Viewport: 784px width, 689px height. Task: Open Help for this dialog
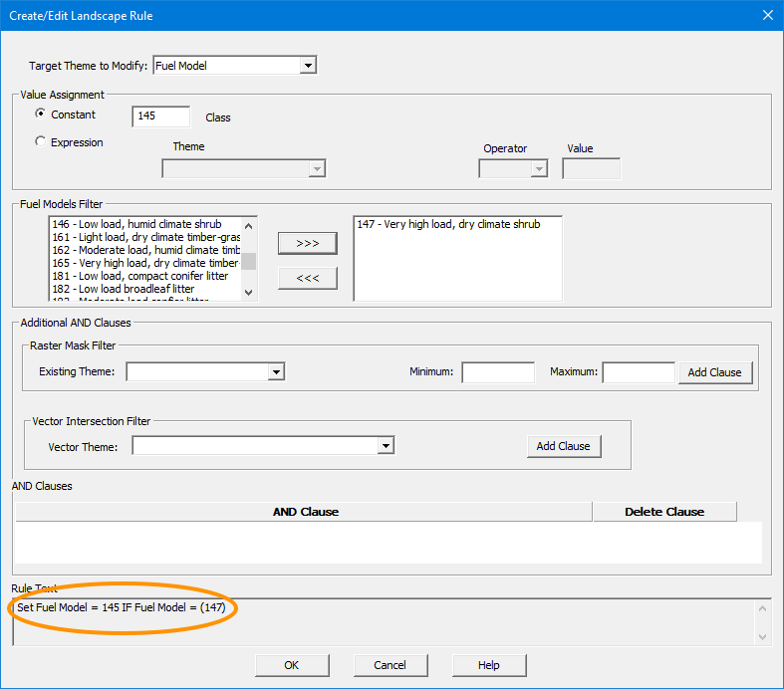[x=489, y=665]
